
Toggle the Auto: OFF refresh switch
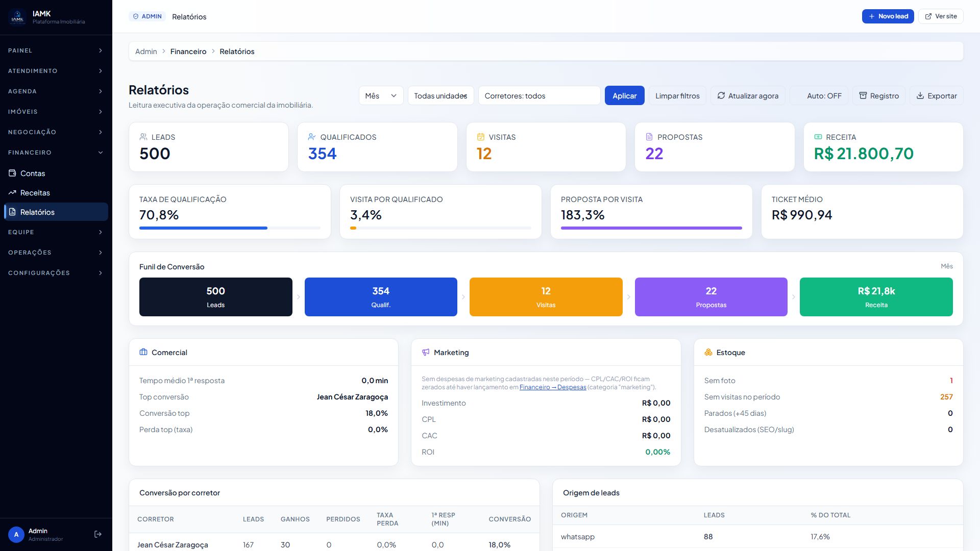pyautogui.click(x=819, y=95)
